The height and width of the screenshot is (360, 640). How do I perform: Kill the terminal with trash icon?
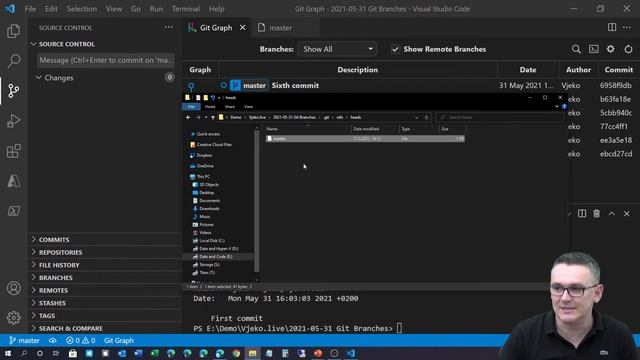click(x=596, y=213)
